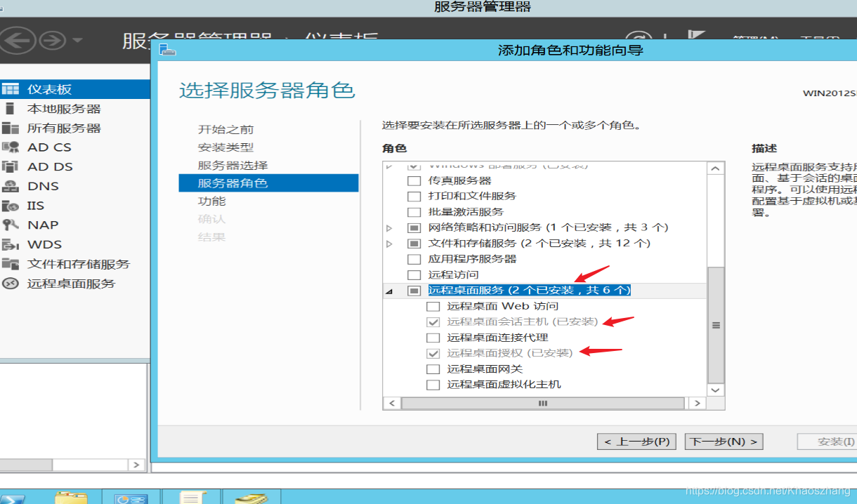Check the 打印和文件服务 role
This screenshot has width=857, height=504.
coord(414,196)
